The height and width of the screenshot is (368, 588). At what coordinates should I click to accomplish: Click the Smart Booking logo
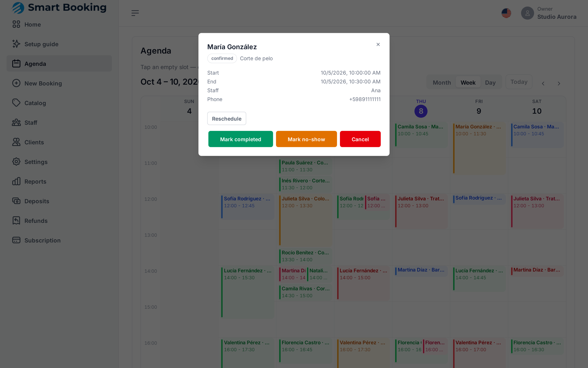(x=59, y=7)
